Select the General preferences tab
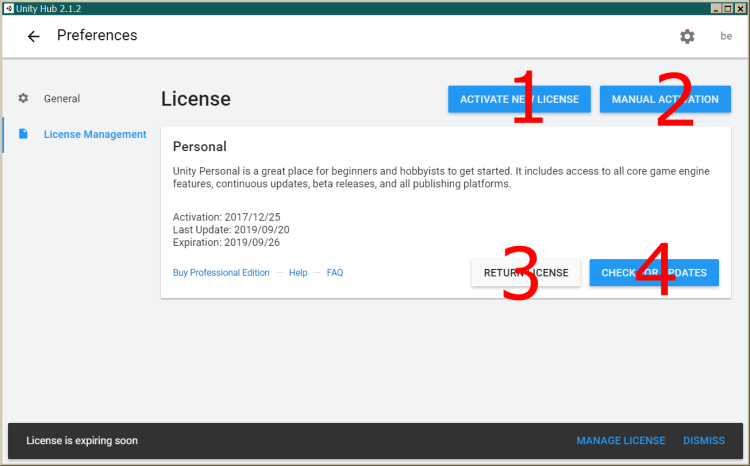Image resolution: width=750 pixels, height=466 pixels. [x=62, y=99]
